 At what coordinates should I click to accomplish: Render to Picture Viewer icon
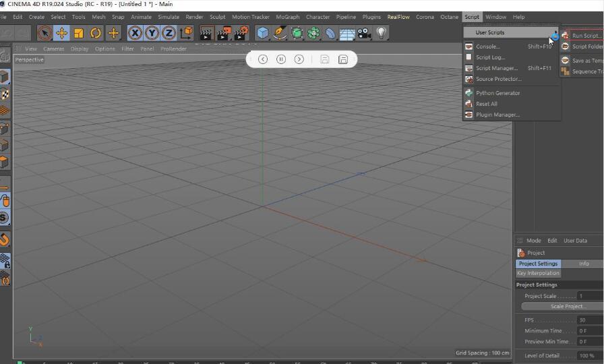[x=224, y=34]
